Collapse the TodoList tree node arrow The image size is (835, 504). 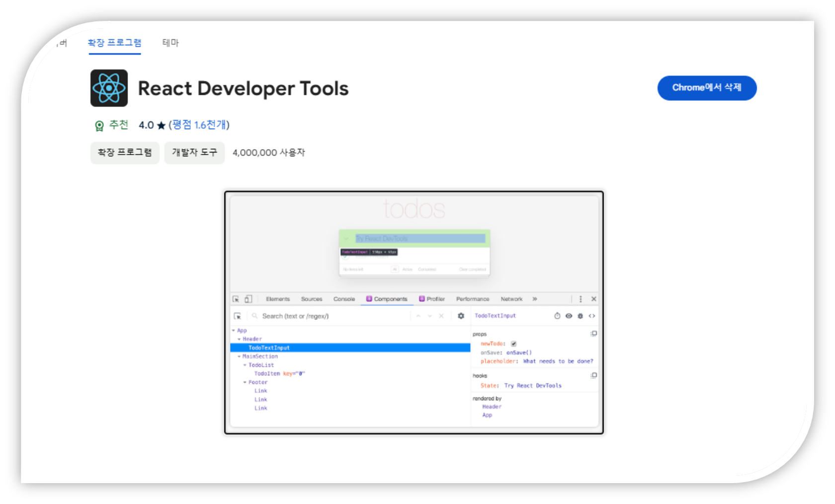pos(245,365)
